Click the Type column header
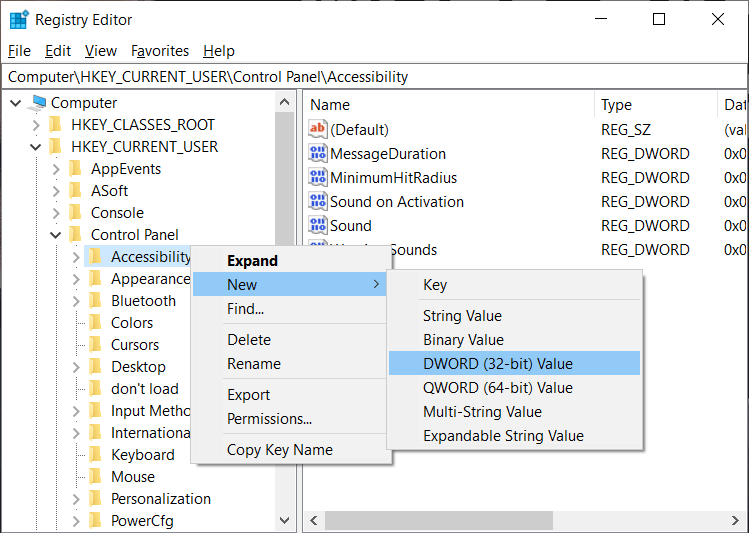The image size is (749, 533). click(x=656, y=105)
